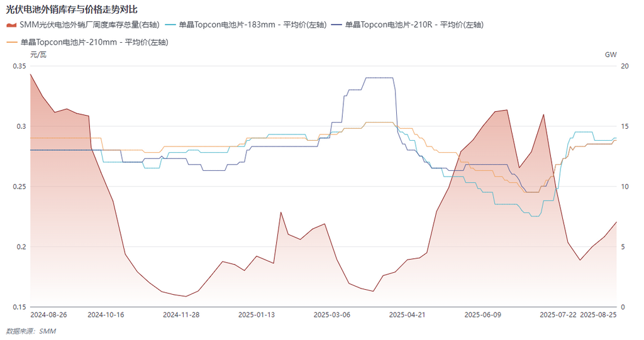644x340 pixels.
Task: Select the 2024-10-16 date on the x-axis
Action: coord(105,314)
